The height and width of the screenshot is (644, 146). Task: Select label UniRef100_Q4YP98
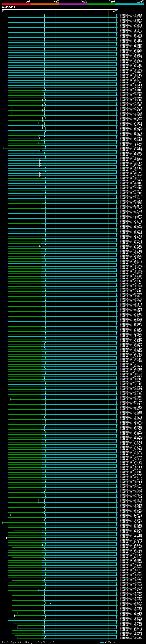[131, 175]
